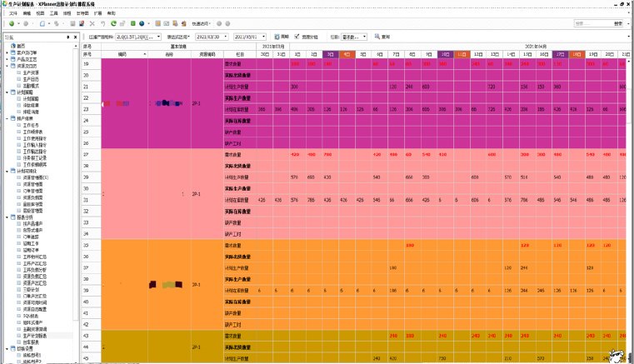Click the delete X toolbar icon
Screen dimensions: 634x364
(92, 24)
